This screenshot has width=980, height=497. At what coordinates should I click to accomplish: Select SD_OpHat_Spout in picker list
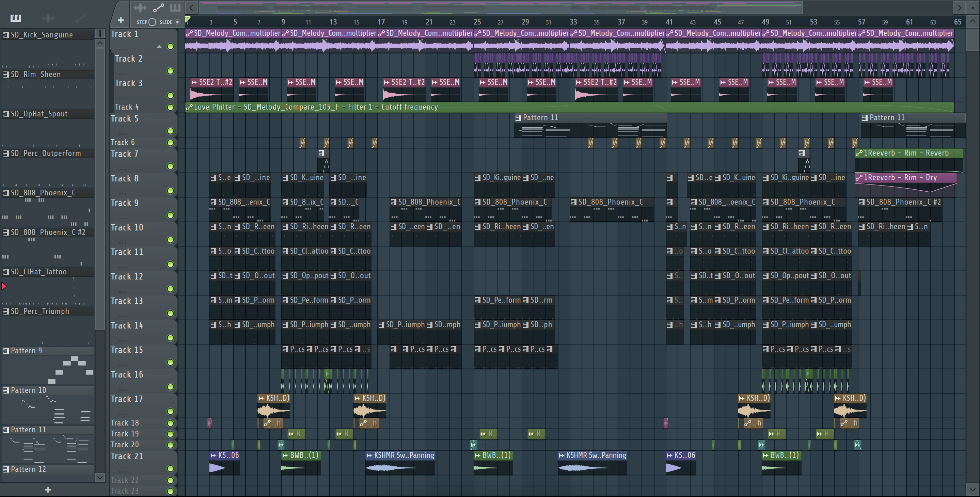[48, 114]
